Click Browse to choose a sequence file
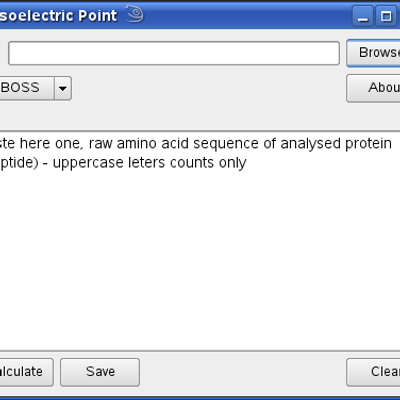The width and height of the screenshot is (400, 400). (373, 53)
